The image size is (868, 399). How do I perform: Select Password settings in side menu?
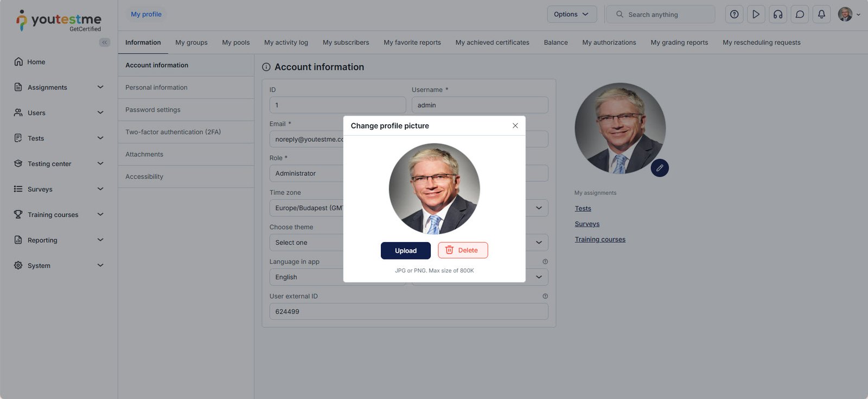[x=153, y=110]
